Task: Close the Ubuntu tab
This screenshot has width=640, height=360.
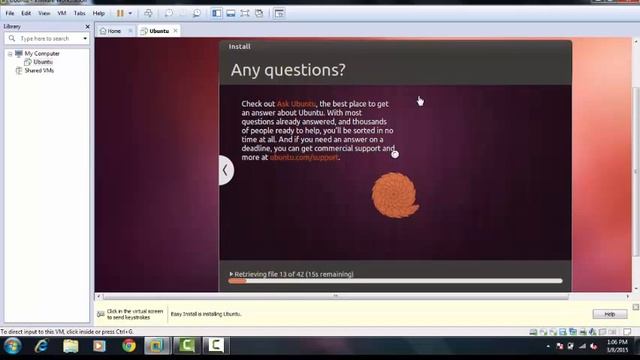Action: coord(176,31)
